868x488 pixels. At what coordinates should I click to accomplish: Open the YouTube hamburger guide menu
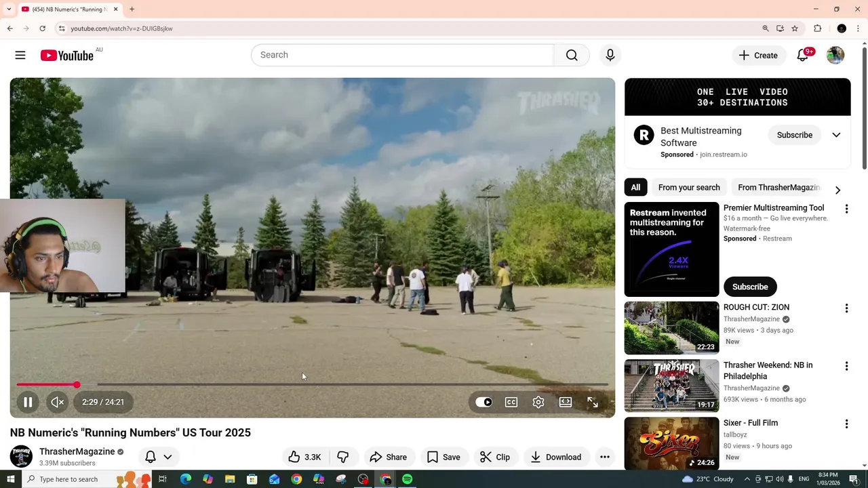(x=20, y=55)
